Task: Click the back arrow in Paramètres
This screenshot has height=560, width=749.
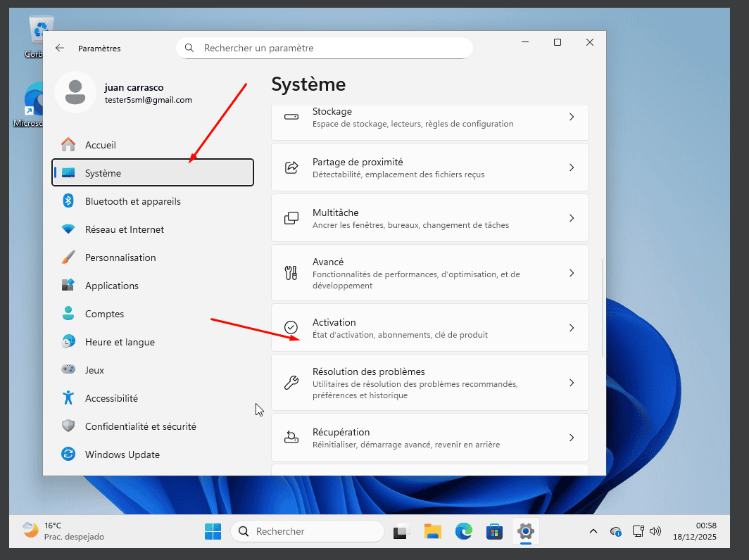Action: pyautogui.click(x=59, y=48)
